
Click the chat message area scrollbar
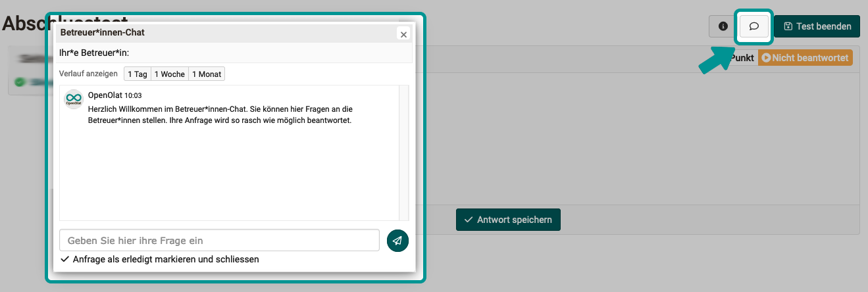click(404, 151)
